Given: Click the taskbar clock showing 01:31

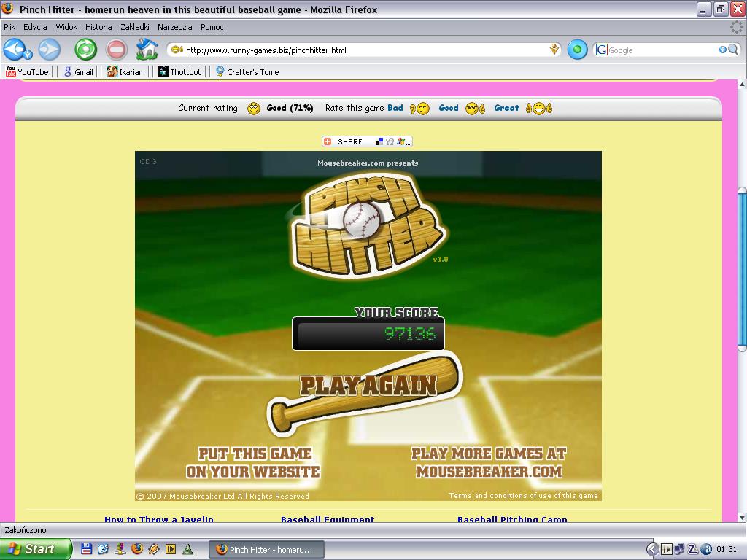Looking at the screenshot, I should pyautogui.click(x=727, y=550).
